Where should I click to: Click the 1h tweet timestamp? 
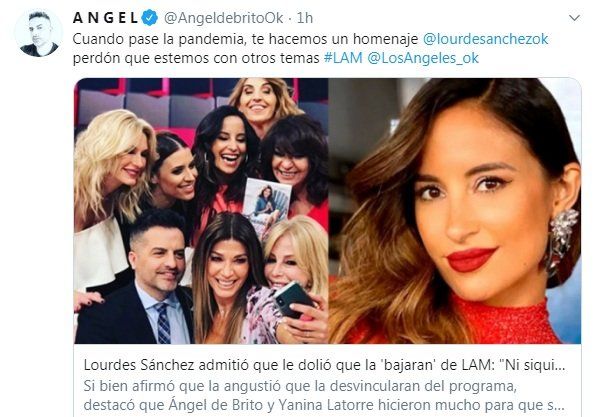[305, 18]
